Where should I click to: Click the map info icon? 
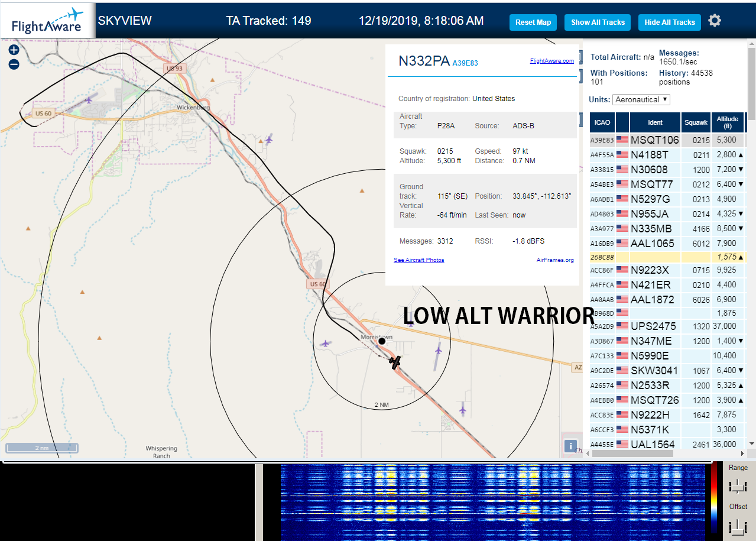point(570,446)
